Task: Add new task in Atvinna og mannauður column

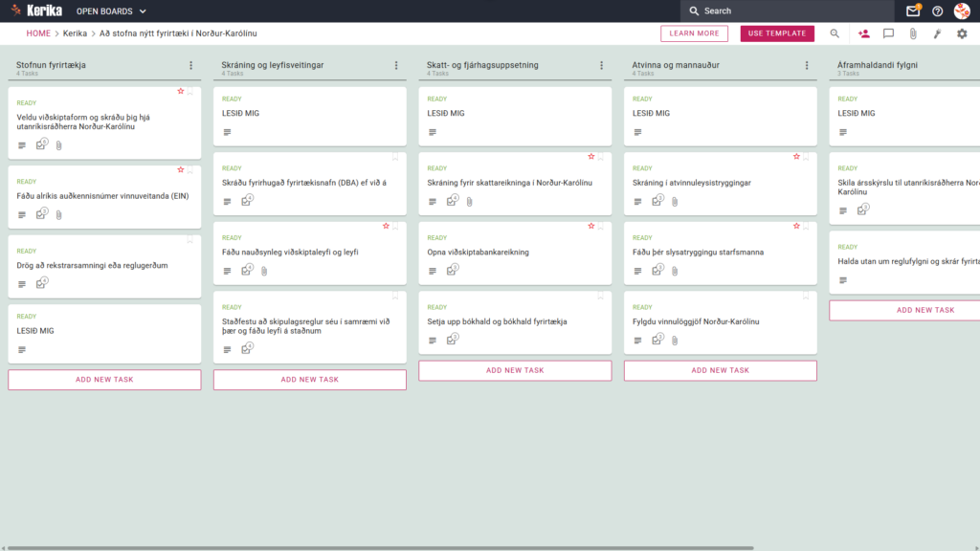Action: 720,370
